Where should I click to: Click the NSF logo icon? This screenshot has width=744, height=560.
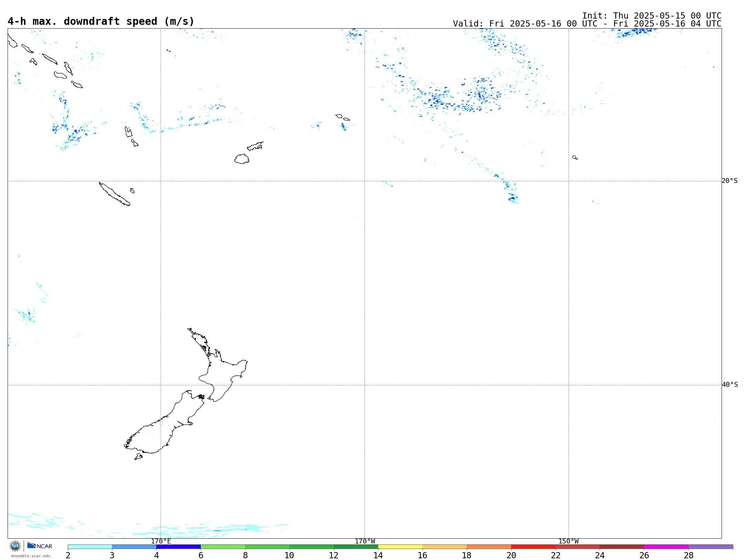[15, 546]
